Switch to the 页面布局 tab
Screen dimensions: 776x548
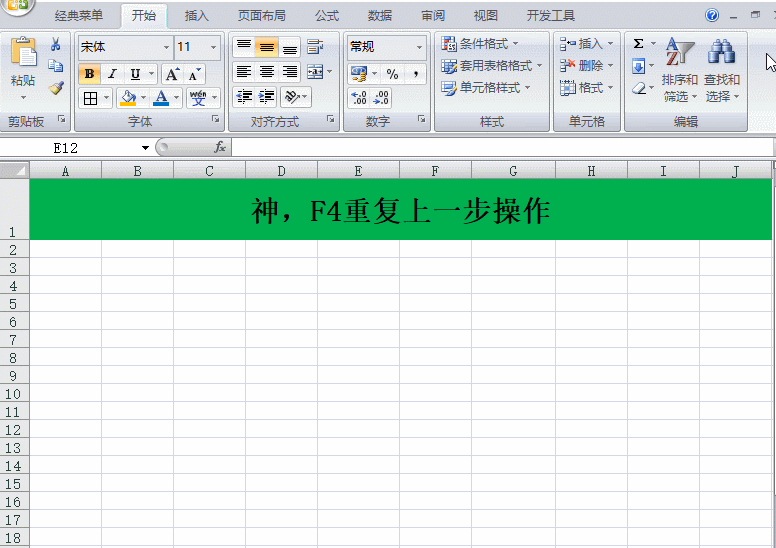[261, 16]
